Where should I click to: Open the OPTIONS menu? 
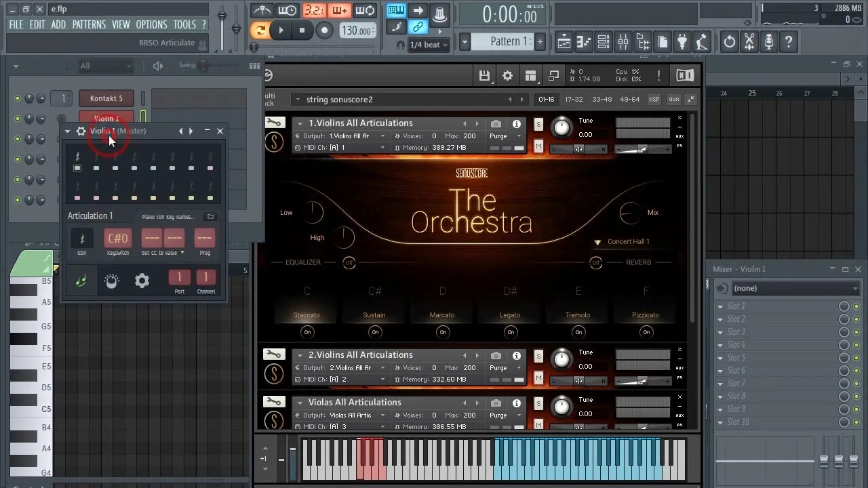(151, 24)
